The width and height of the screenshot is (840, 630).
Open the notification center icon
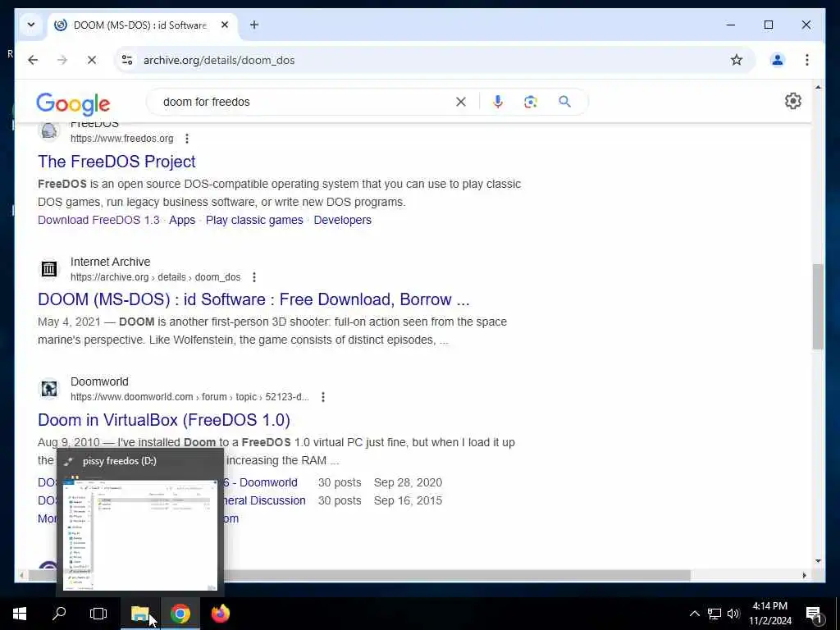(x=815, y=614)
